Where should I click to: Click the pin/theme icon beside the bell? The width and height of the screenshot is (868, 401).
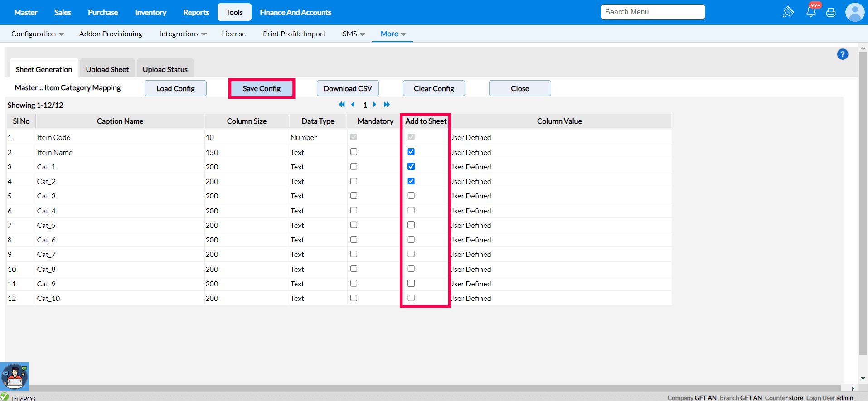coord(788,12)
